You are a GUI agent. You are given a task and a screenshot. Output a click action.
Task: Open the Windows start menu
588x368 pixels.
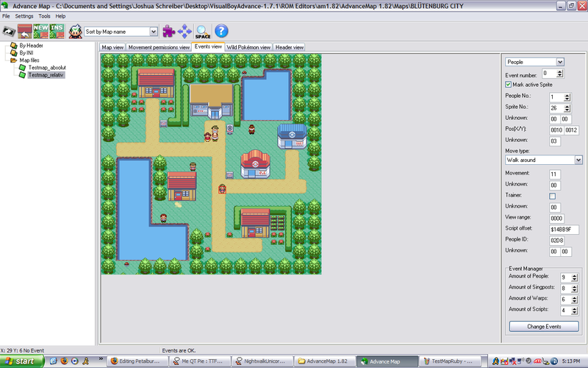(22, 361)
